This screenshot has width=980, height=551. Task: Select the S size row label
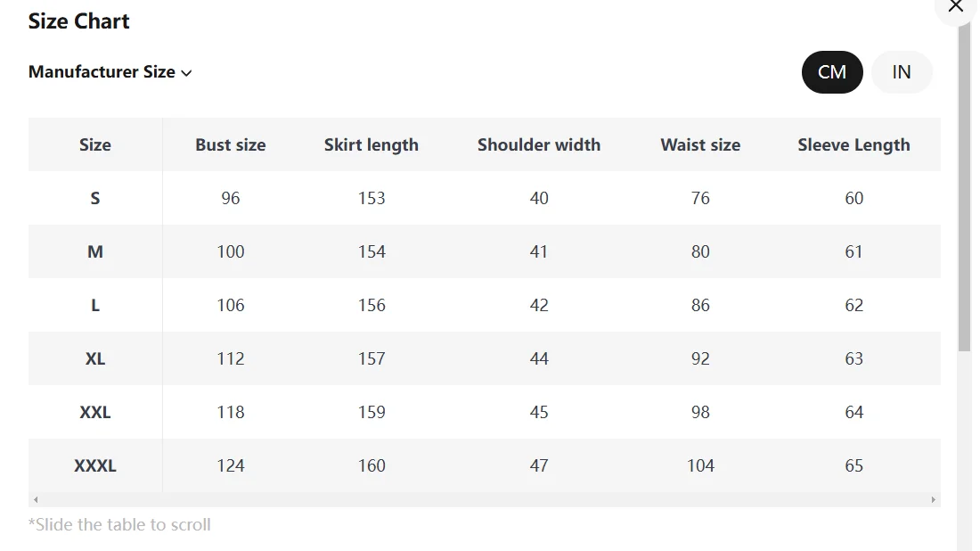[x=95, y=198]
